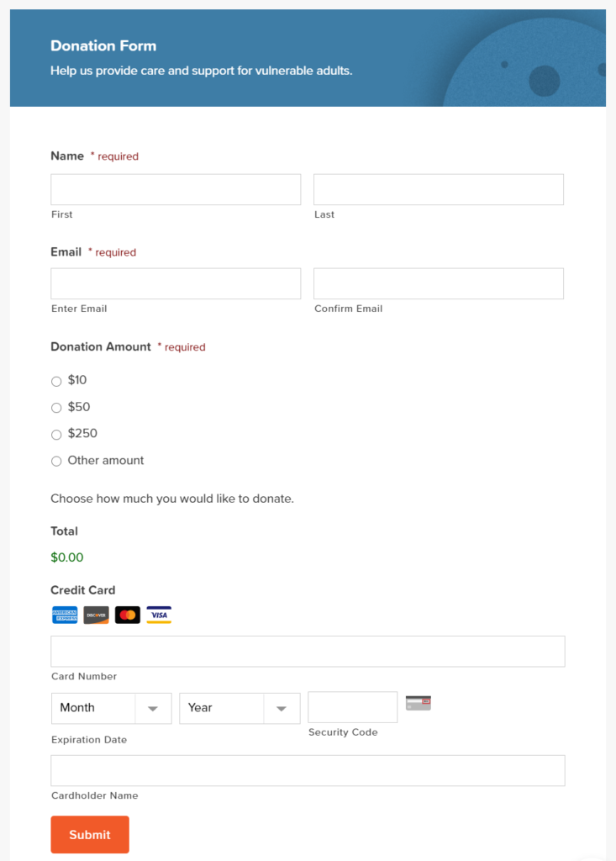Click the Credit Card section heading
The image size is (616, 861).
click(82, 589)
